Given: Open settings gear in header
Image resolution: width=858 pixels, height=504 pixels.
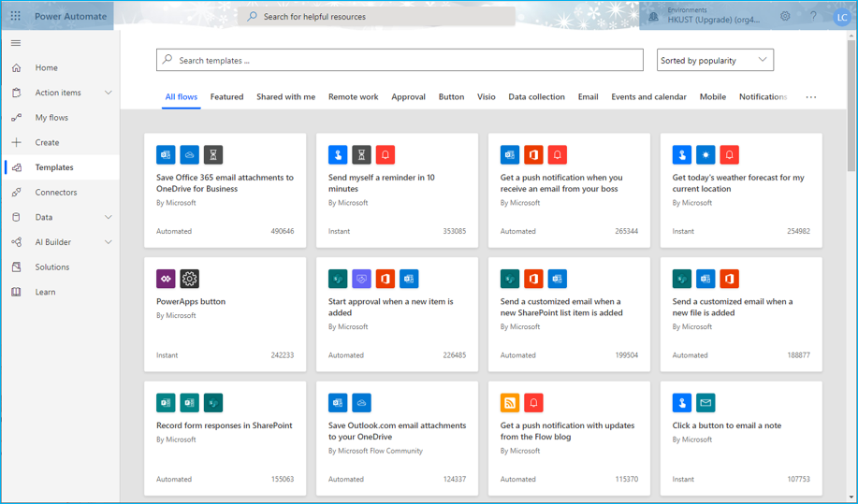Looking at the screenshot, I should click(x=785, y=17).
